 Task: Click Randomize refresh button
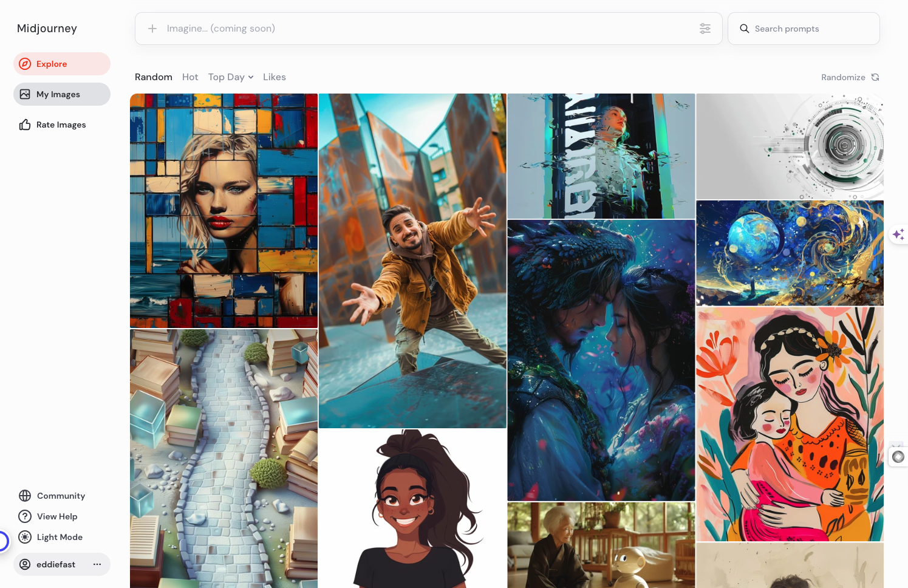point(850,77)
